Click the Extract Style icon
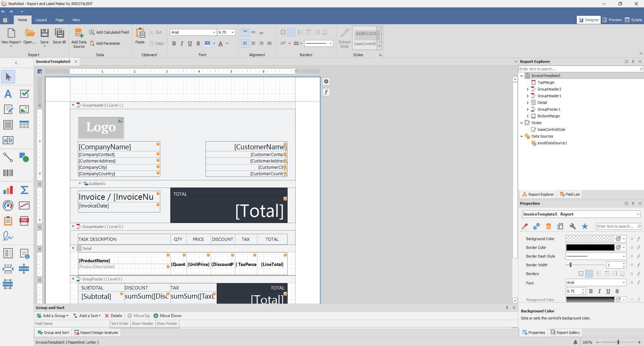644x346 pixels. coord(344,34)
